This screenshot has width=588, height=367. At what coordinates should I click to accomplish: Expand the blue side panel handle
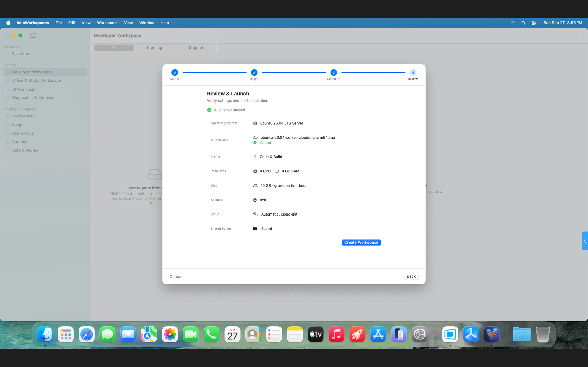tap(585, 241)
